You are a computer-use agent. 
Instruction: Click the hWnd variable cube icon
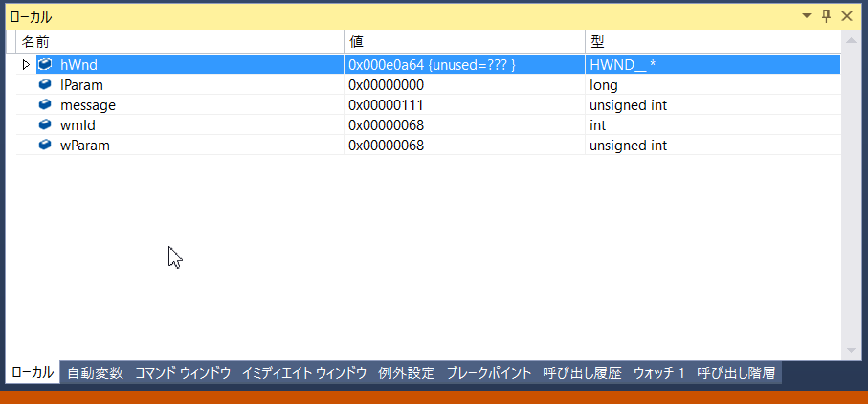(45, 64)
